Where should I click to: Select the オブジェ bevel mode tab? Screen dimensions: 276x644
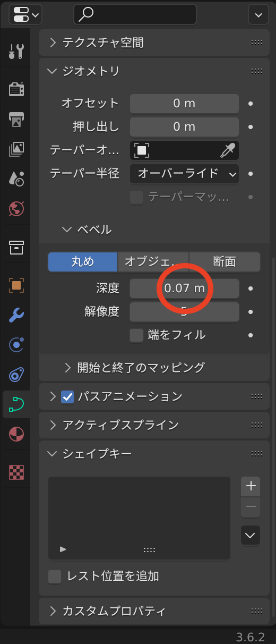point(153,261)
